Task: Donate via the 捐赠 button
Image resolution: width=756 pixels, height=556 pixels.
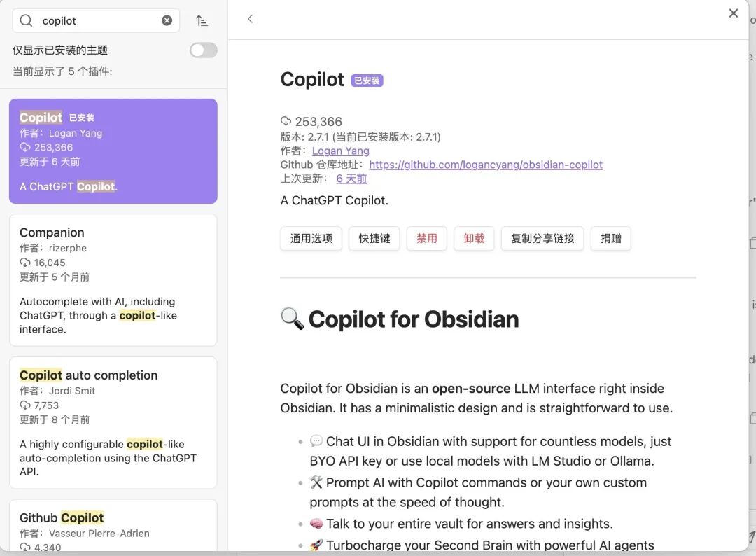Action: [x=610, y=238]
